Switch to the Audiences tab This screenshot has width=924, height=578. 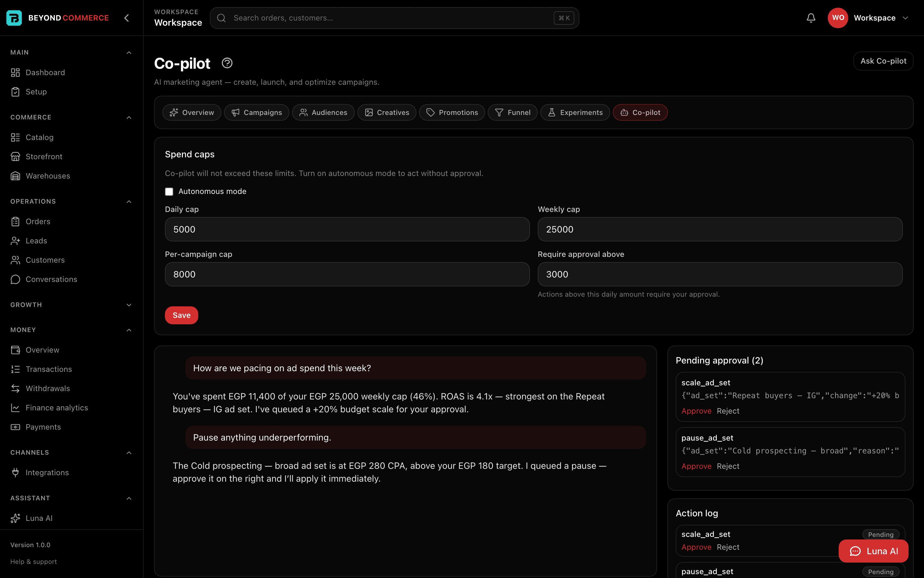tap(323, 112)
